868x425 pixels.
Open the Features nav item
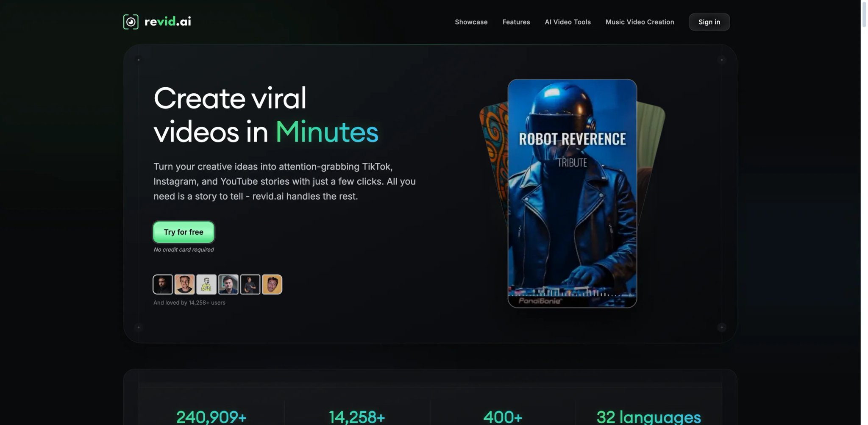tap(516, 22)
